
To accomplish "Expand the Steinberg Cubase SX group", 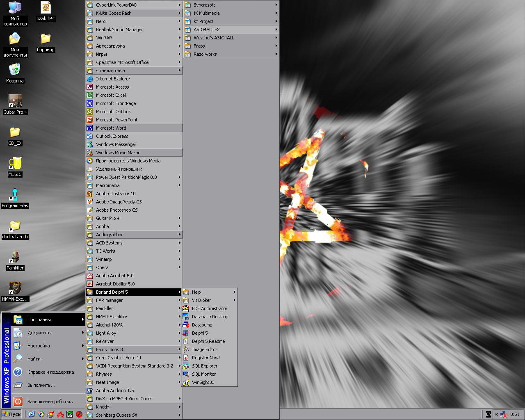I will coord(134,415).
